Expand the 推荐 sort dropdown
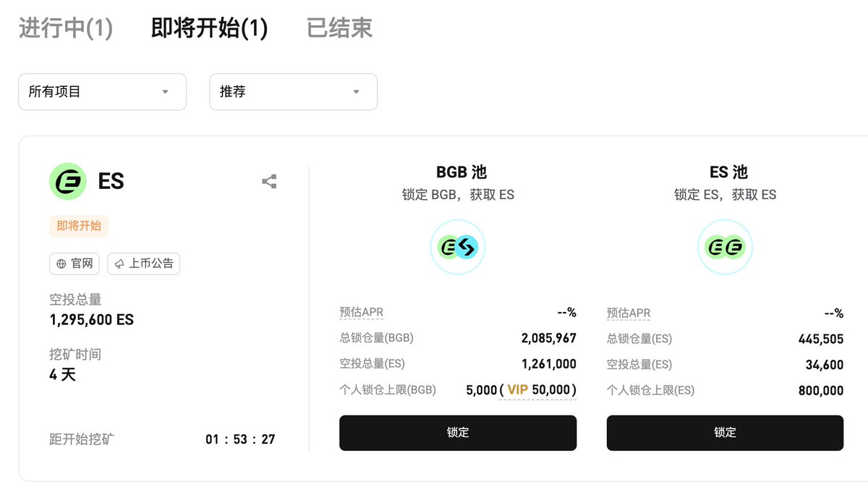Image resolution: width=868 pixels, height=493 pixels. [293, 92]
